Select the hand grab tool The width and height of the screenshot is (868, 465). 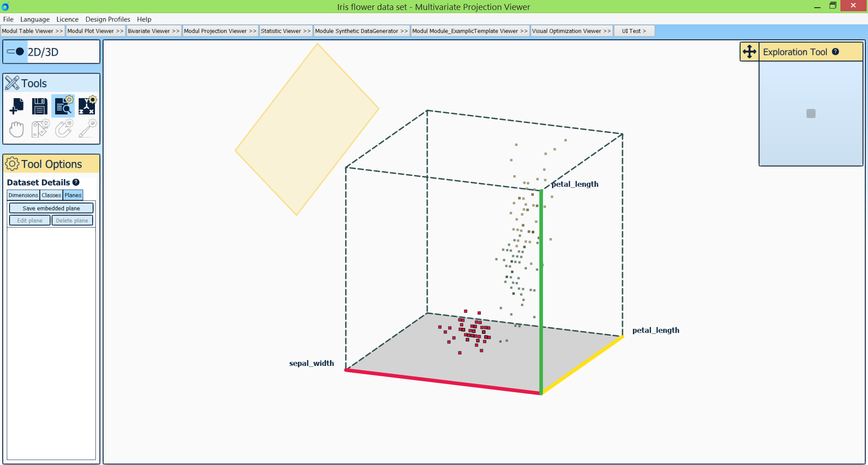coord(17,129)
